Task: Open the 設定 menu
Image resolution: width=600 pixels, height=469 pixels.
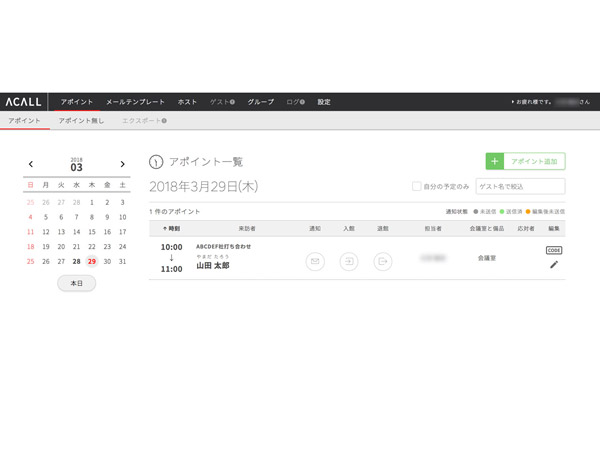Action: (x=324, y=102)
